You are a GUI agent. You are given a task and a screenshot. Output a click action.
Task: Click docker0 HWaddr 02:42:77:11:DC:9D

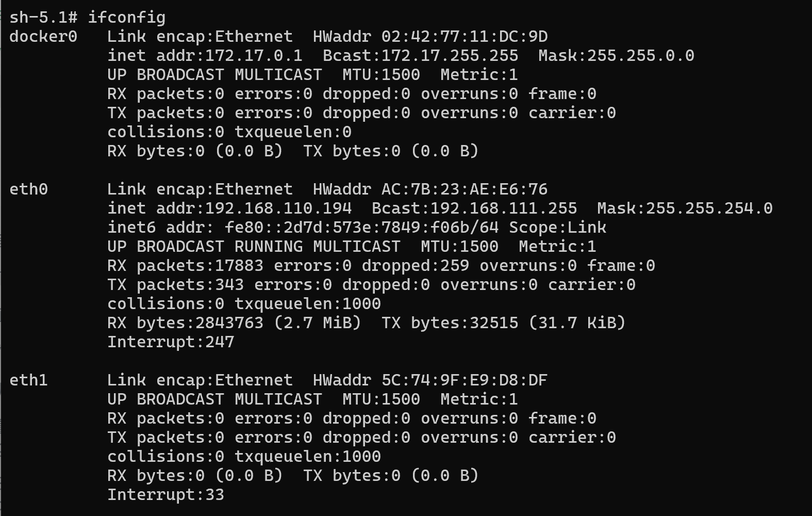(x=465, y=37)
